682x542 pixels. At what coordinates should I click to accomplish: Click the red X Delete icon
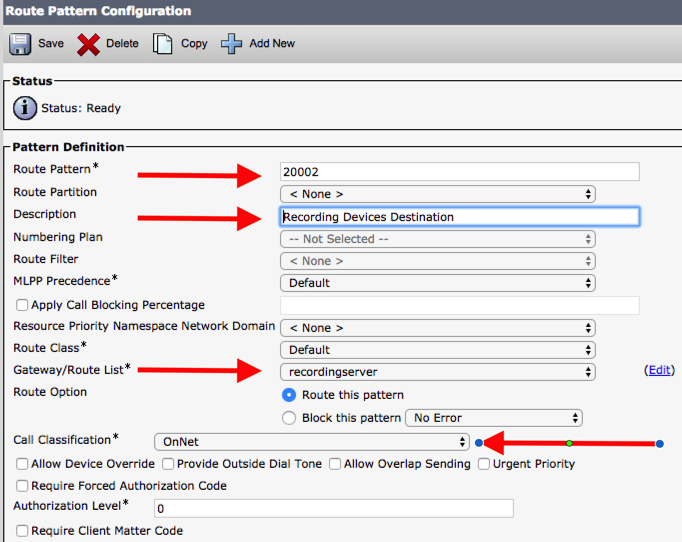[89, 44]
